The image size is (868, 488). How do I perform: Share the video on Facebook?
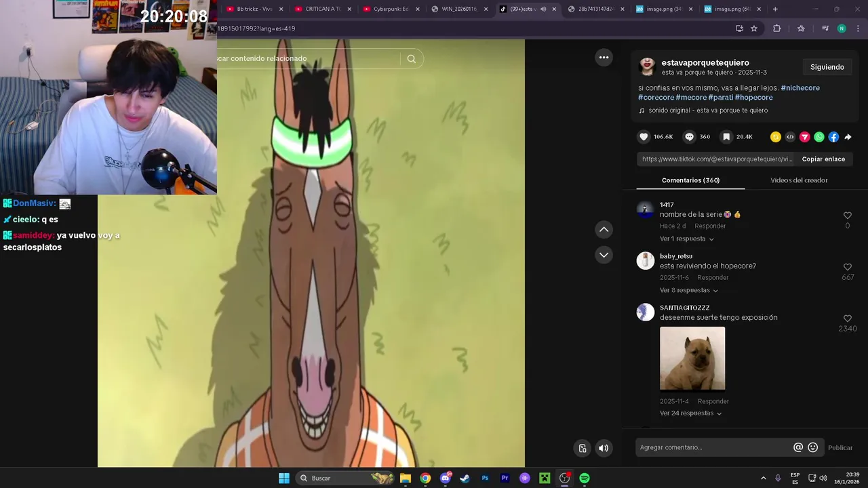(833, 137)
